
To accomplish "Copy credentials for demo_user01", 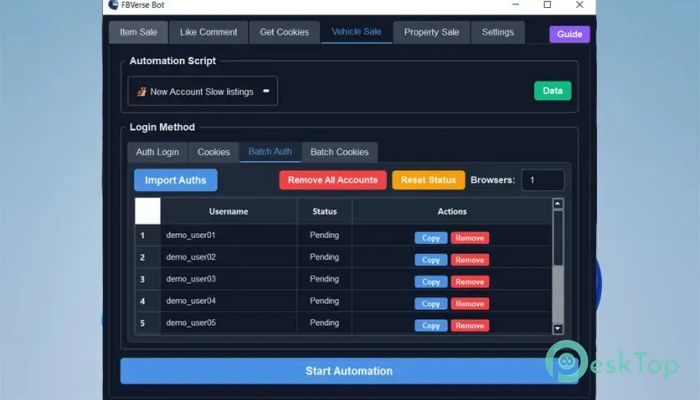I will 431,238.
